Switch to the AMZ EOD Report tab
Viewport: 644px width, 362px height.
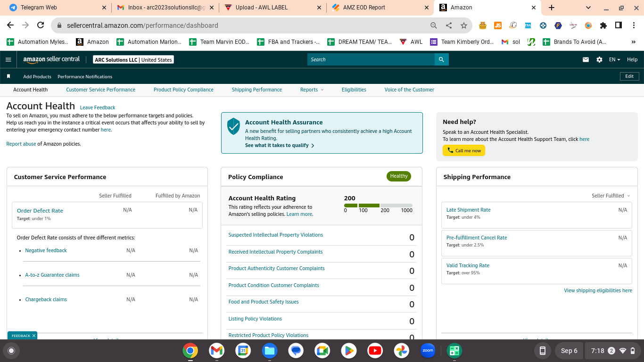point(380,8)
